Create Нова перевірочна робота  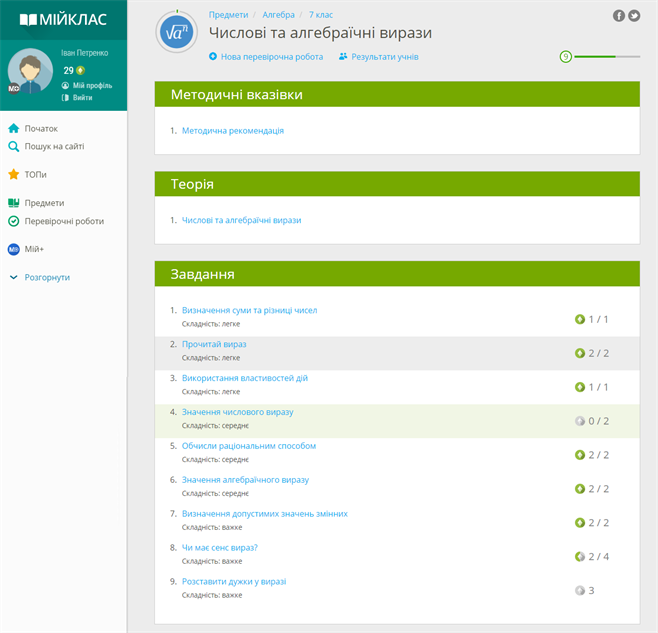pos(272,57)
